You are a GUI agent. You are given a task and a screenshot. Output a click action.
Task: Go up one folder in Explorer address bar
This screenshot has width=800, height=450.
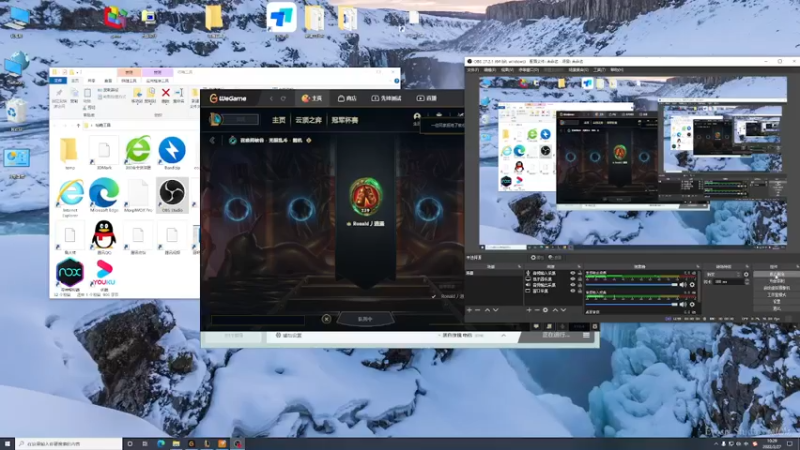point(78,125)
